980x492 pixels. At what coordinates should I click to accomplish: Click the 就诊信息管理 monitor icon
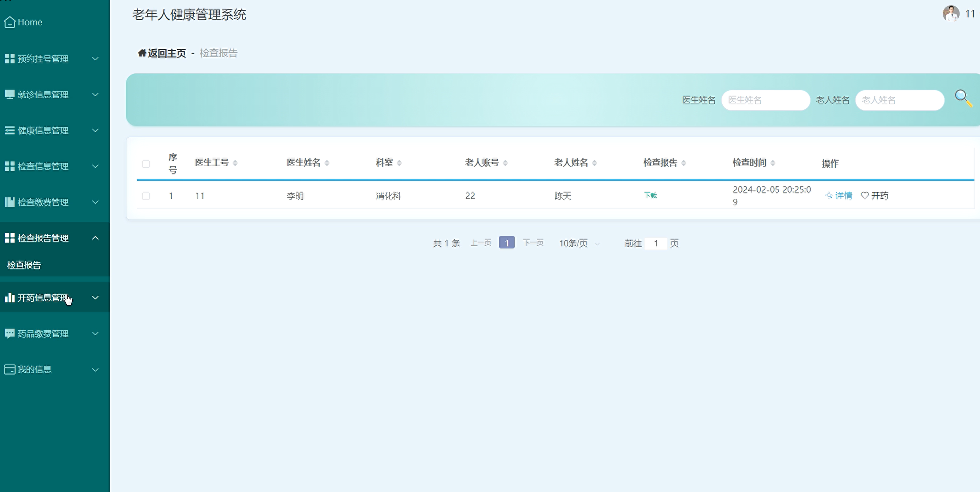10,94
